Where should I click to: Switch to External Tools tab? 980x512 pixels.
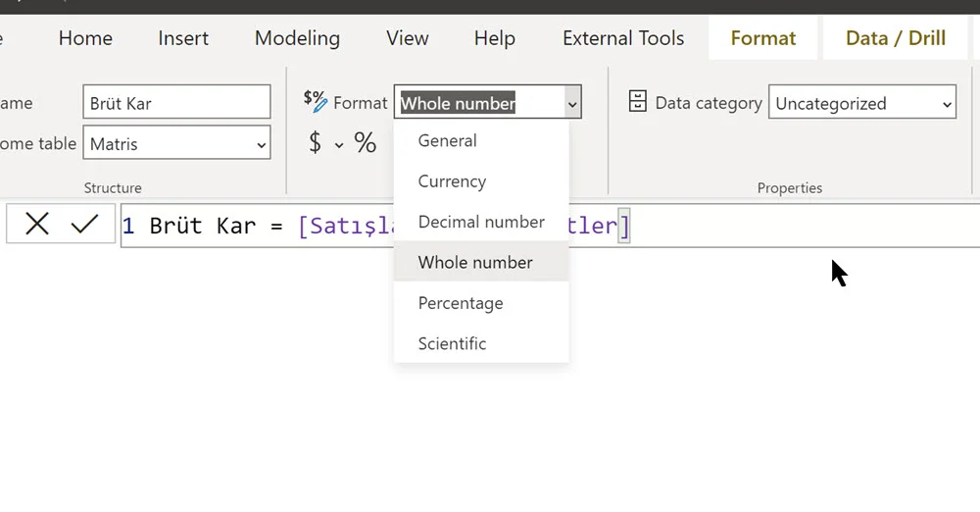coord(623,38)
